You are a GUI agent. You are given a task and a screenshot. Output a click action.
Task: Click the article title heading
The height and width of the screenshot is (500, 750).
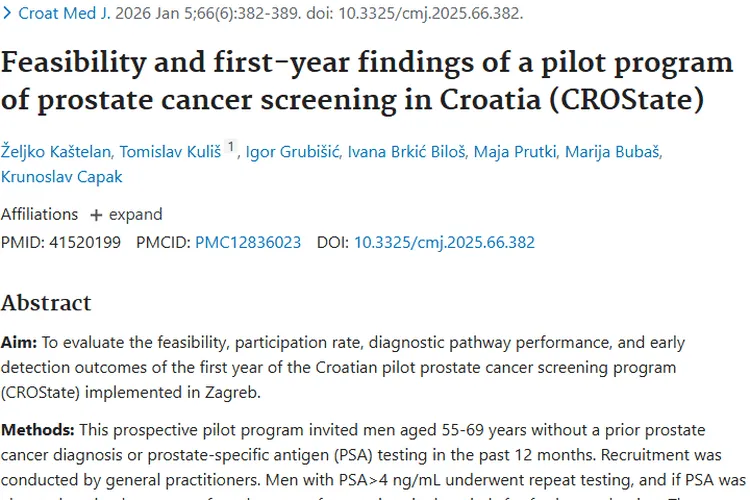click(366, 81)
